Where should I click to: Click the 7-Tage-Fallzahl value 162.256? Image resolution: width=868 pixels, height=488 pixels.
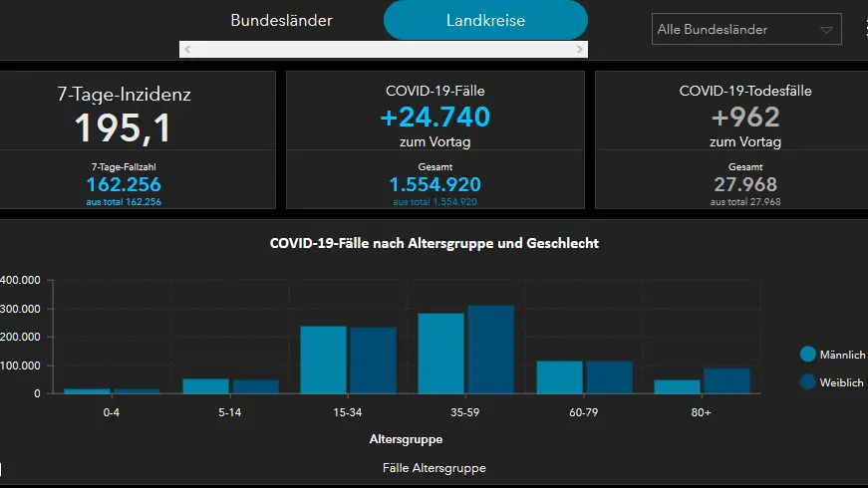point(124,184)
